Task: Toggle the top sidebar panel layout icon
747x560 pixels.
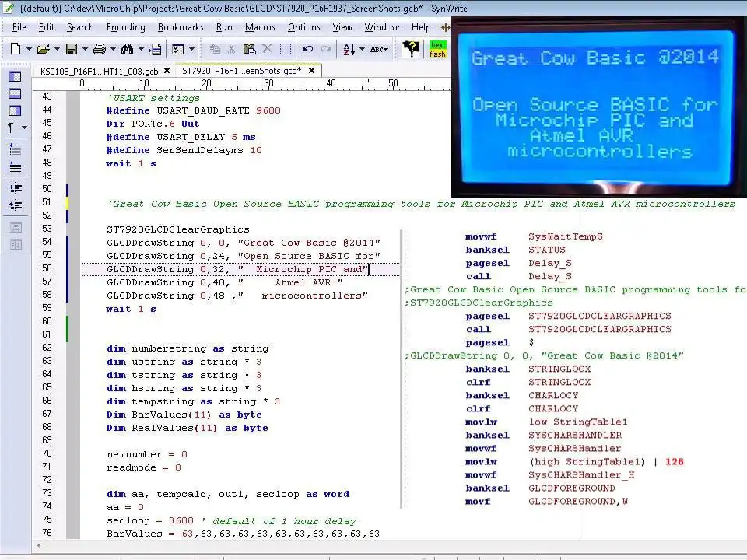Action: (16, 76)
